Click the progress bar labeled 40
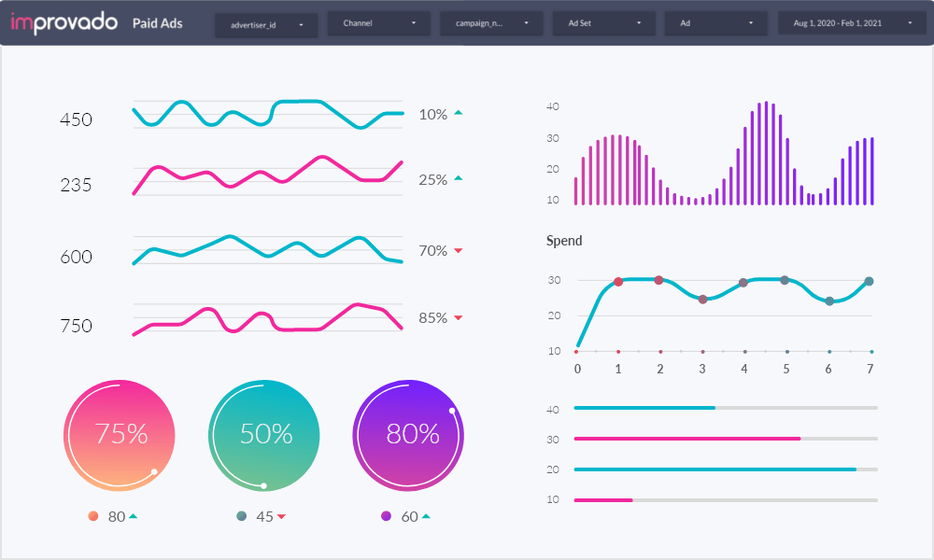The height and width of the screenshot is (560, 934). pos(726,408)
